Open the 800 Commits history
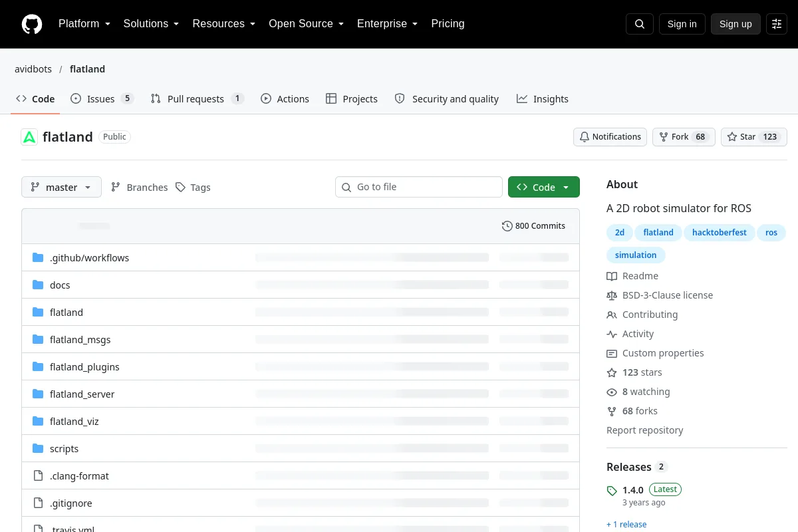The width and height of the screenshot is (798, 532). click(533, 226)
